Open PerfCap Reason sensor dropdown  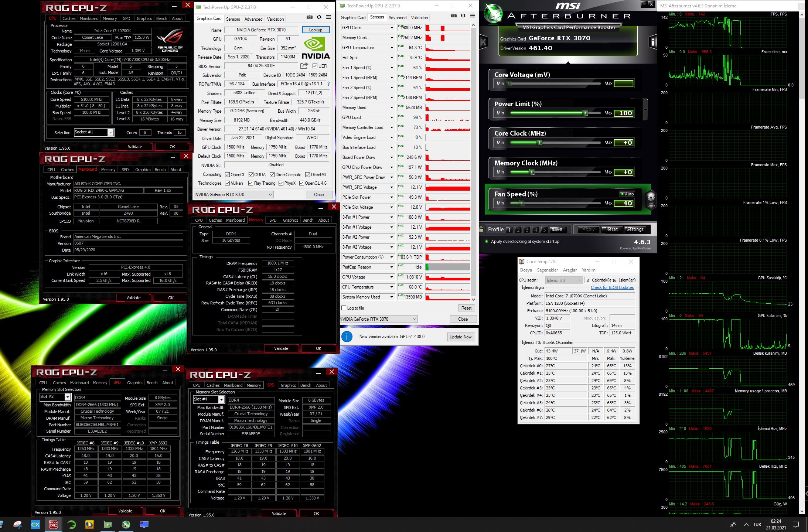point(392,267)
